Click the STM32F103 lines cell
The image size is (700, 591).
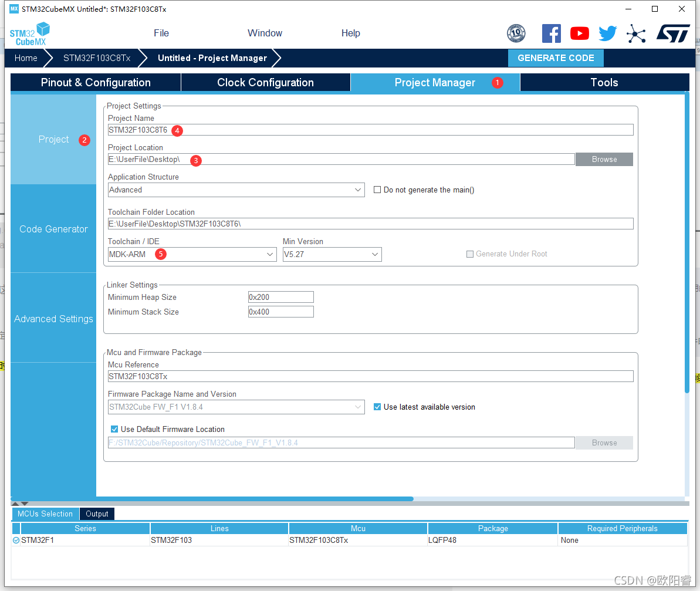tap(219, 540)
